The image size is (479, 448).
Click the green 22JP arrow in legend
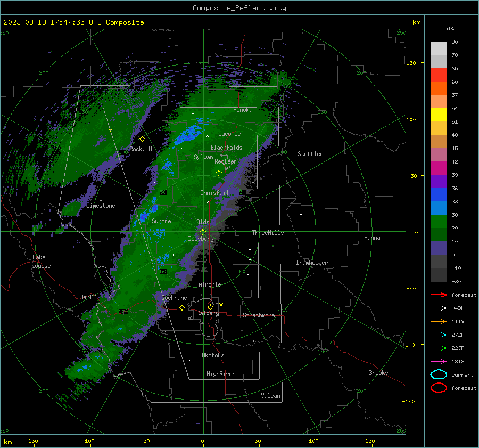(439, 348)
